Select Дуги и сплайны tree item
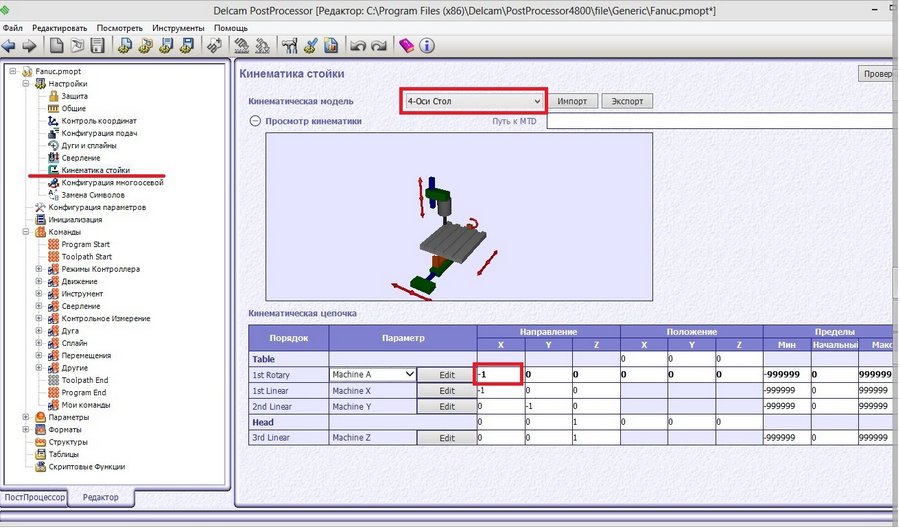Viewport: 900px width, 528px height. click(x=89, y=145)
